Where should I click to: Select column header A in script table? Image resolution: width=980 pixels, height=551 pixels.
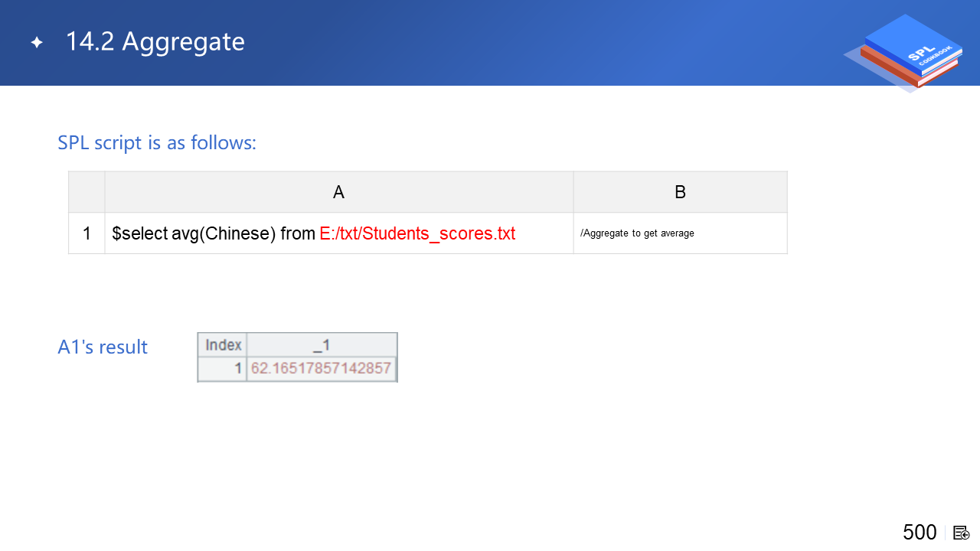[x=338, y=192]
